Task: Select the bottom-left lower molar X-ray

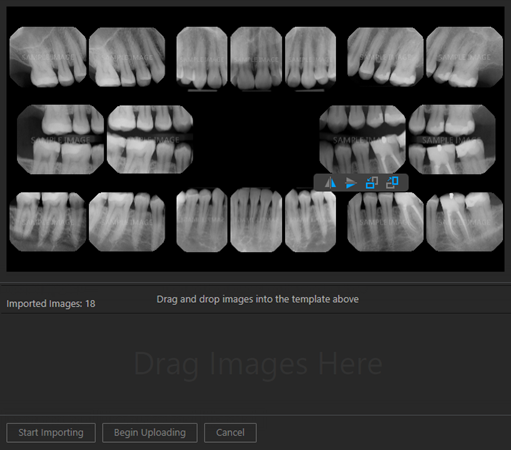Action: (48, 221)
